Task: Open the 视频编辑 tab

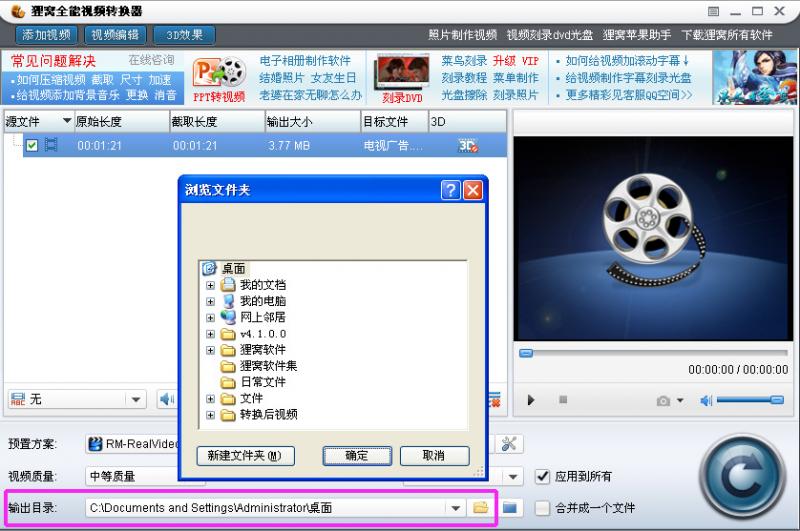Action: tap(114, 35)
